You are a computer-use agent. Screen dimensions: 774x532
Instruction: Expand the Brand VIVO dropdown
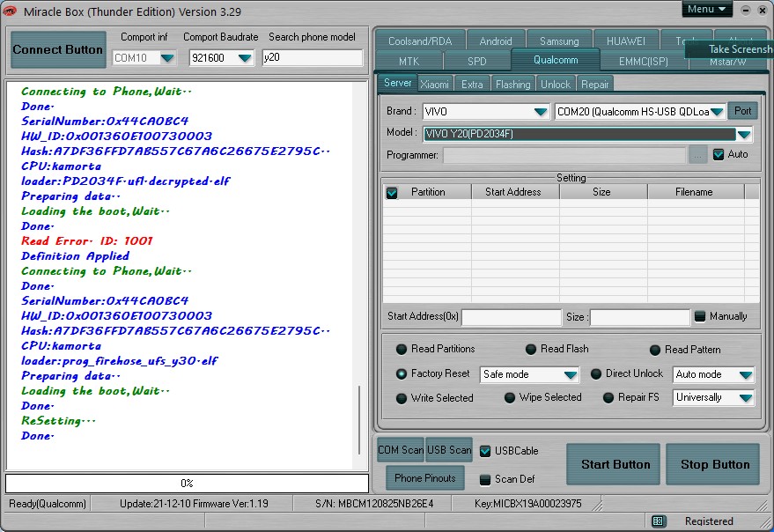[x=541, y=112]
